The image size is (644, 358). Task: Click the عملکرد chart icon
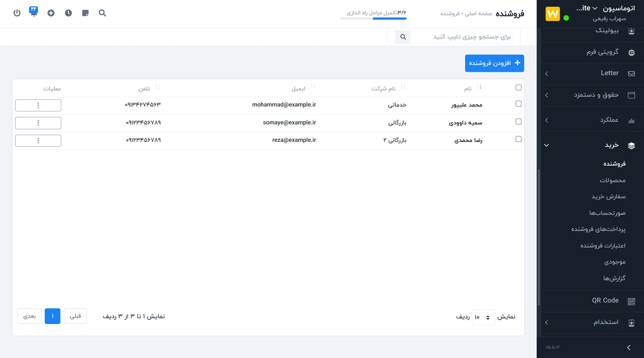pyautogui.click(x=631, y=120)
